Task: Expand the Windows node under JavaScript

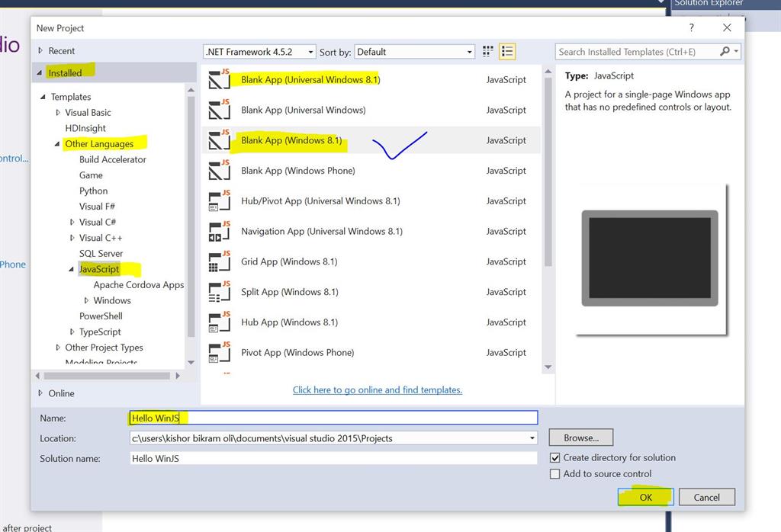Action: 86,300
